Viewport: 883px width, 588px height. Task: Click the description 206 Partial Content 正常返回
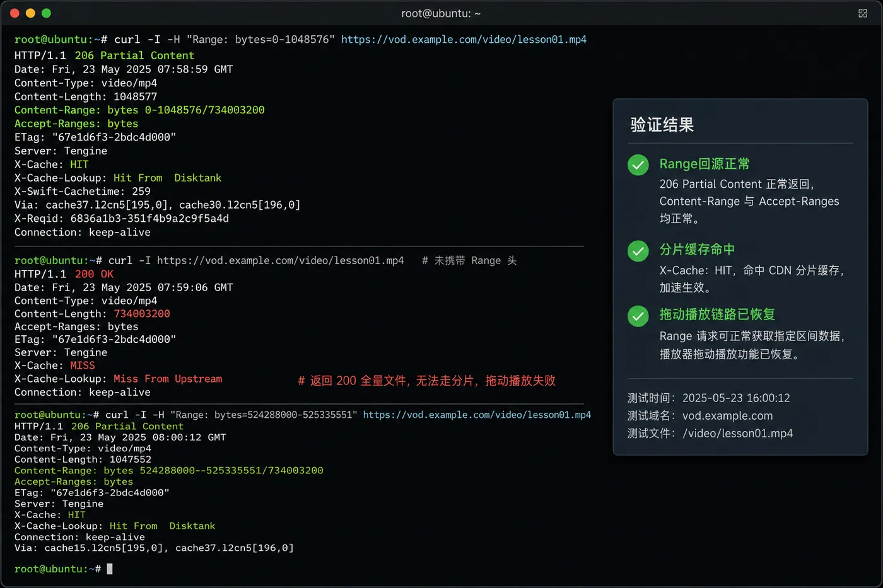coord(737,184)
